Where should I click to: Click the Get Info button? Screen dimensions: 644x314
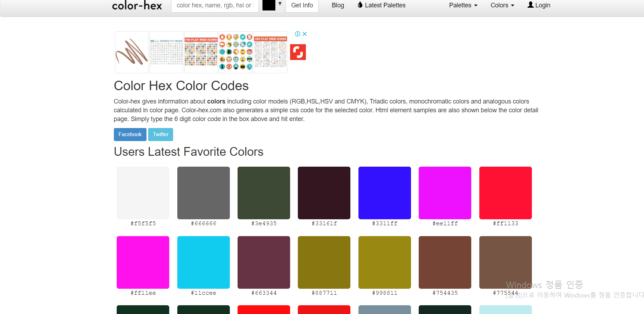tap(302, 5)
